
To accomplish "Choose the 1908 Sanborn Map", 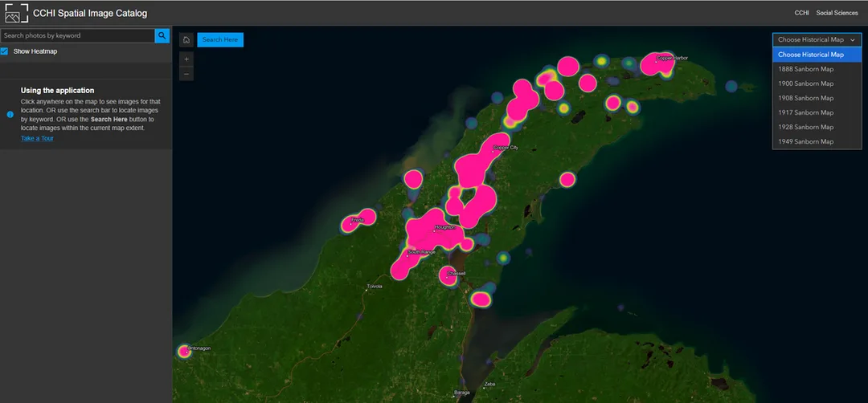I will tap(817, 98).
